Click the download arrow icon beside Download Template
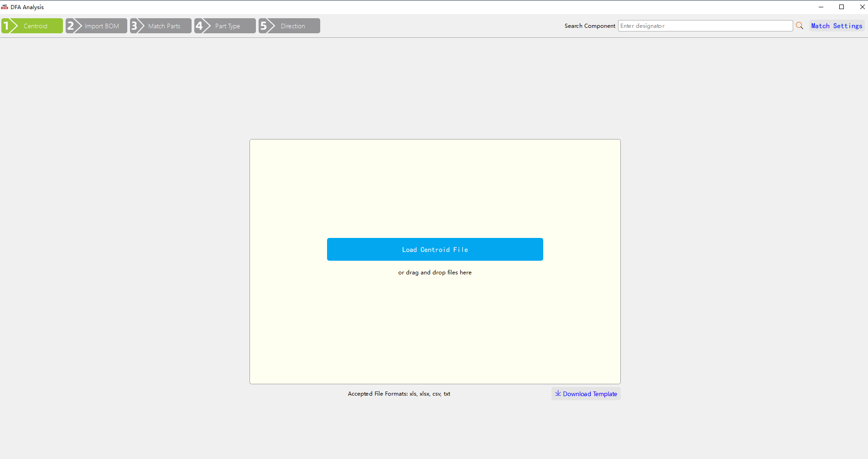The image size is (868, 459). 557,393
